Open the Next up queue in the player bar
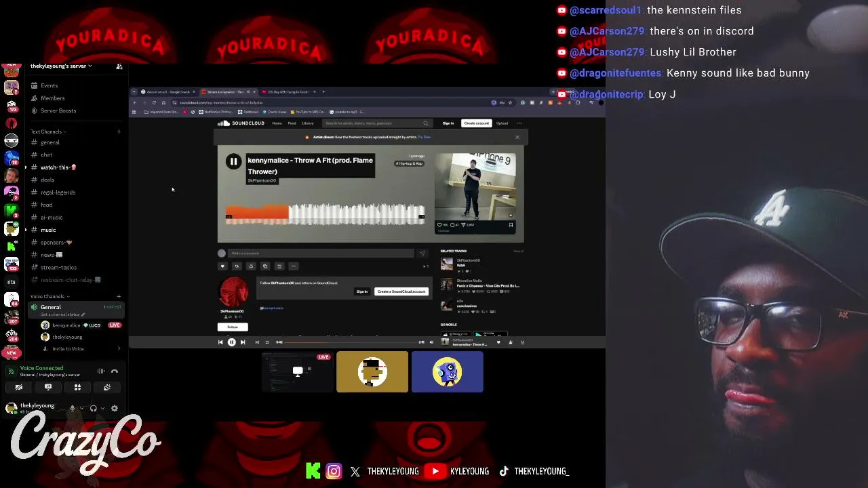This screenshot has height=488, width=868. tap(522, 342)
